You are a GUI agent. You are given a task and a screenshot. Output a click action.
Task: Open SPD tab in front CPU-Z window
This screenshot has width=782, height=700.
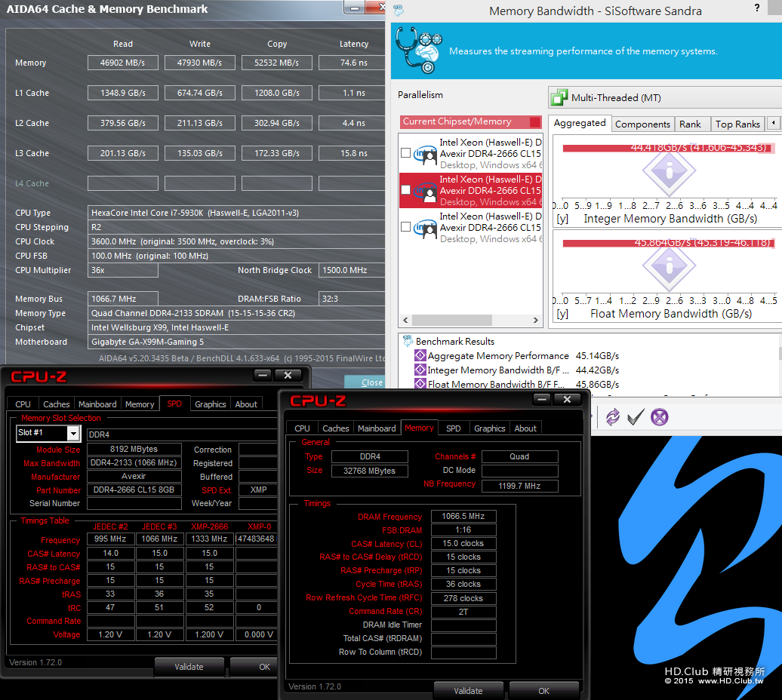pyautogui.click(x=454, y=428)
